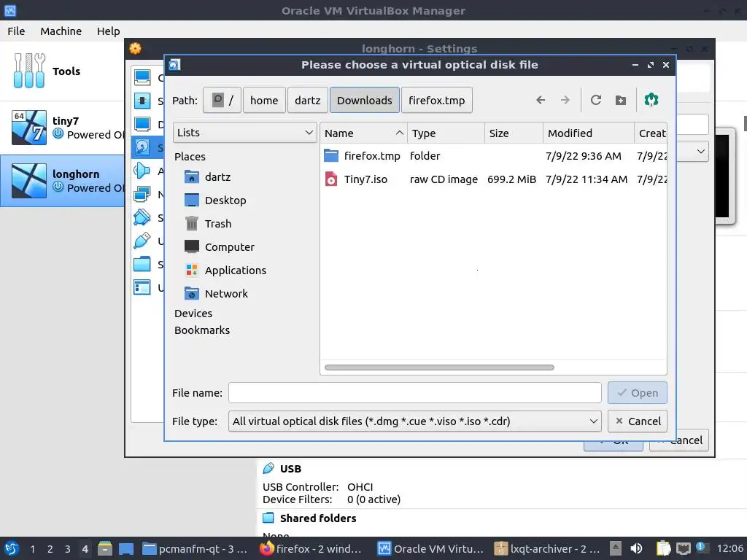Sort files by Size column
The width and height of the screenshot is (747, 560).
pos(514,133)
